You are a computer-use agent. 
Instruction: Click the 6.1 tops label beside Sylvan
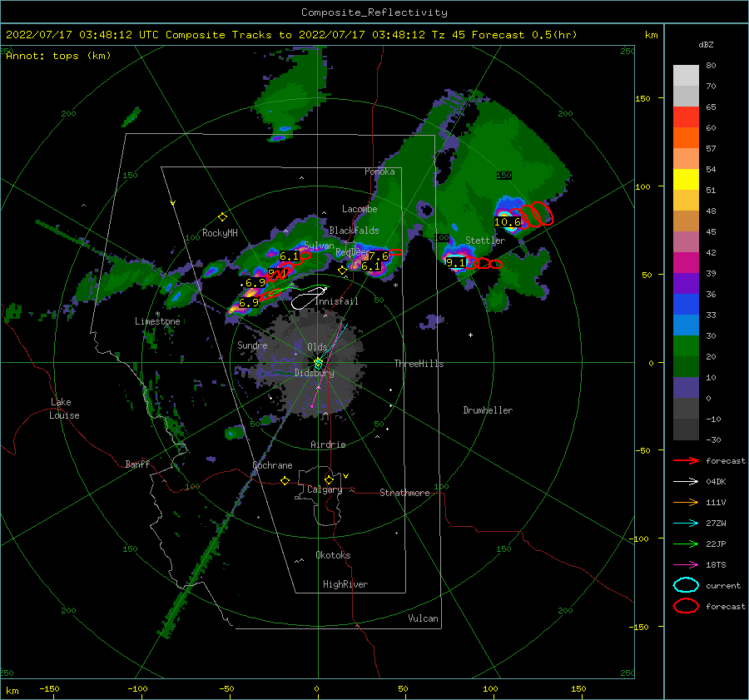pyautogui.click(x=289, y=256)
